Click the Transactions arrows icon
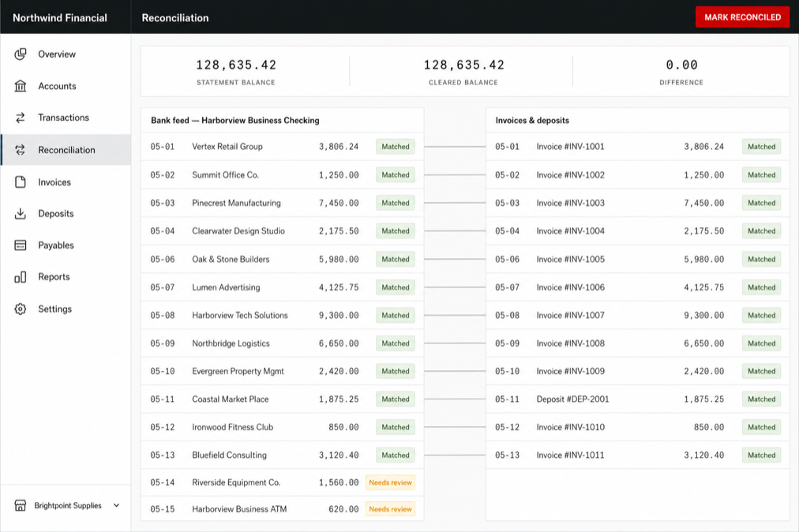Image resolution: width=799 pixels, height=532 pixels. 21,118
